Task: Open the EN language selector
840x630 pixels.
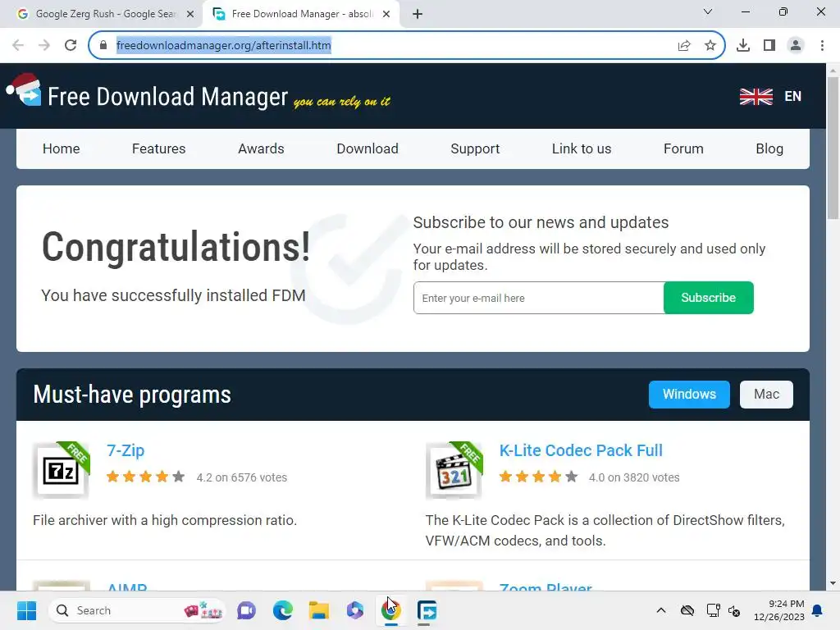Action: (793, 97)
